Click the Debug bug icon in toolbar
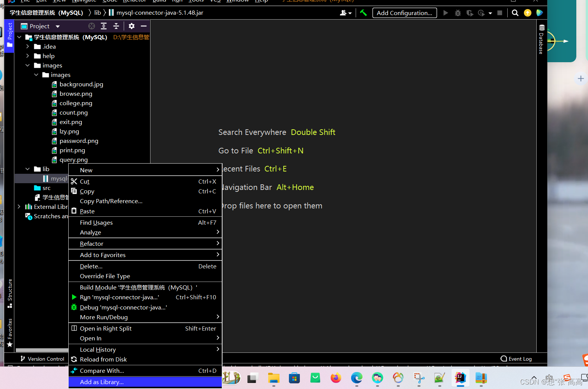588x389 pixels. tap(458, 13)
